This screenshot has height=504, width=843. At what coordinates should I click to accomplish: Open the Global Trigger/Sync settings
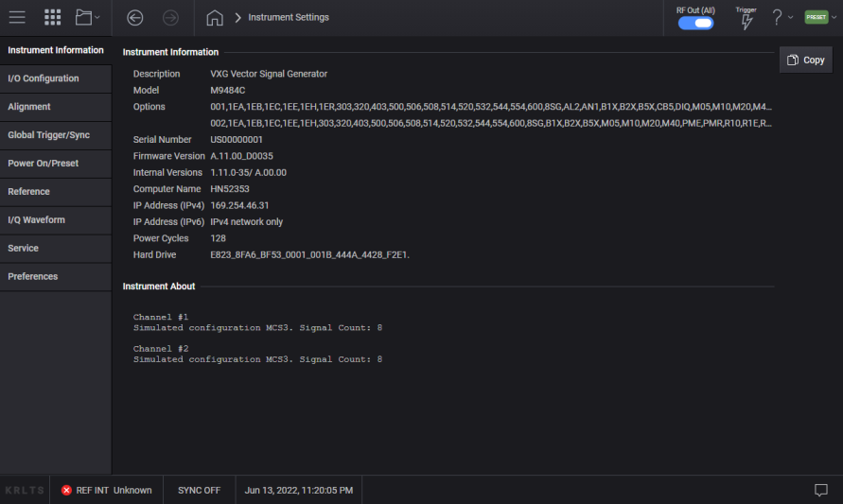click(49, 135)
